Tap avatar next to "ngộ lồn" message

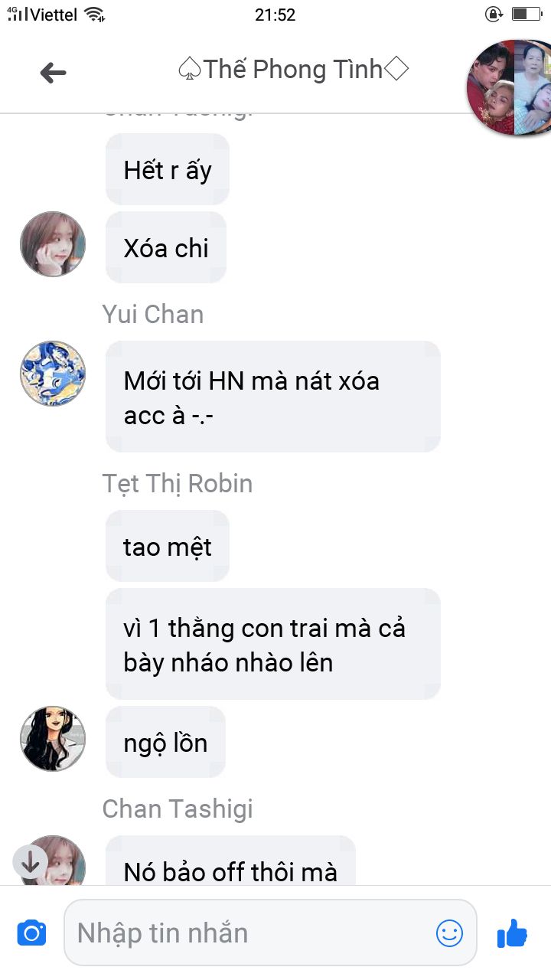[x=53, y=739]
